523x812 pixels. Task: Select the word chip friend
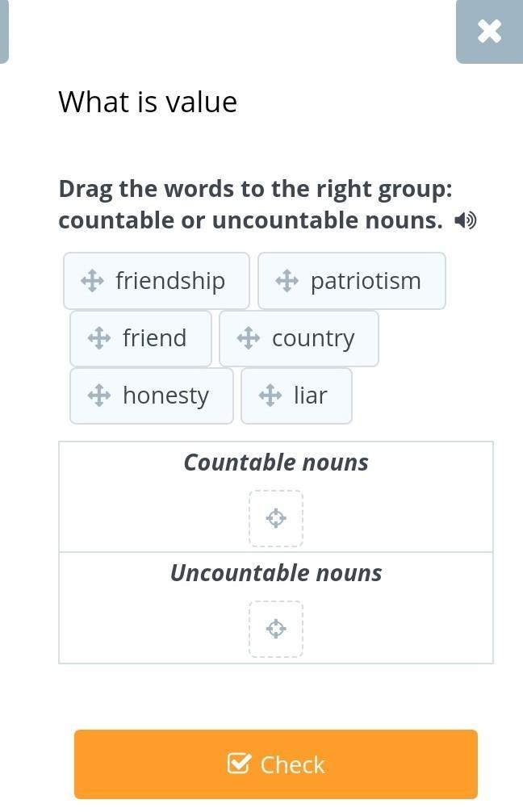(x=154, y=338)
